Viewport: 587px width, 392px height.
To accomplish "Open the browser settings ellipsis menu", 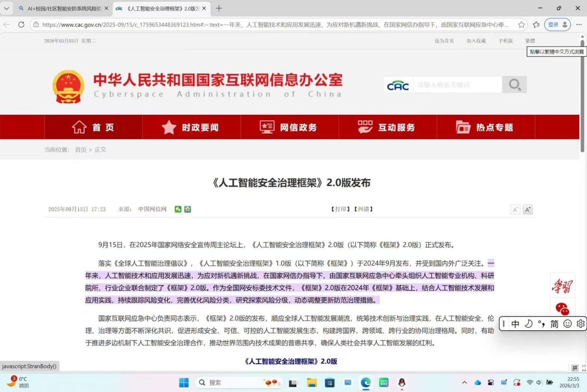I will point(579,25).
